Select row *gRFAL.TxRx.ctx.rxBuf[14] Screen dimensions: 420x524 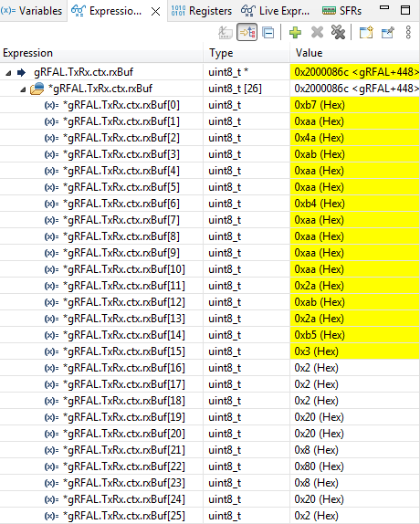click(x=210, y=335)
